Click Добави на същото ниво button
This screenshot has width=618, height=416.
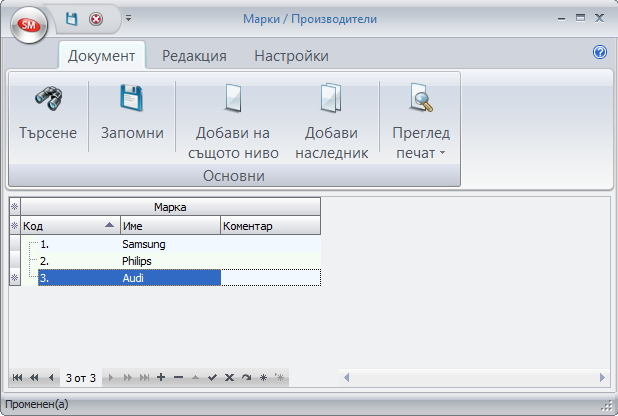point(233,121)
